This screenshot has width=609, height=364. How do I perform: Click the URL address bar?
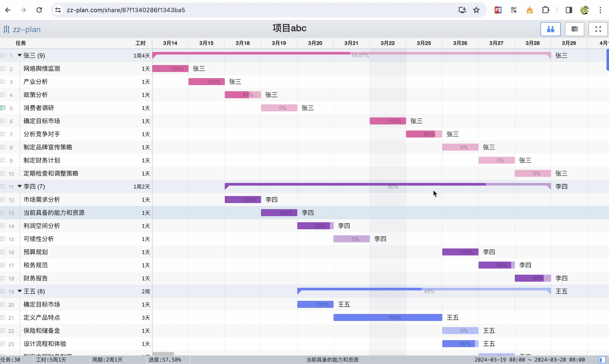coord(126,10)
